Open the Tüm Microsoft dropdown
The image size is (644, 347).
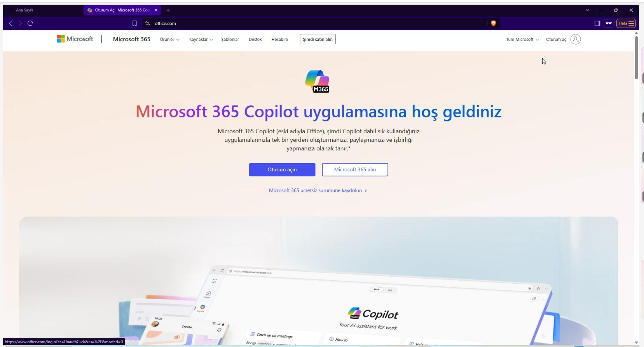[522, 39]
